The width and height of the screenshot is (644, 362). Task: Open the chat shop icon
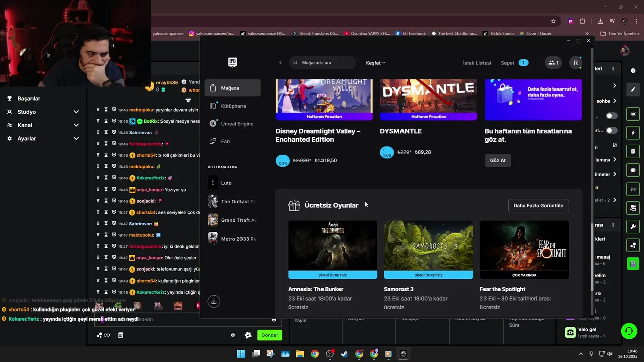[x=121, y=335]
